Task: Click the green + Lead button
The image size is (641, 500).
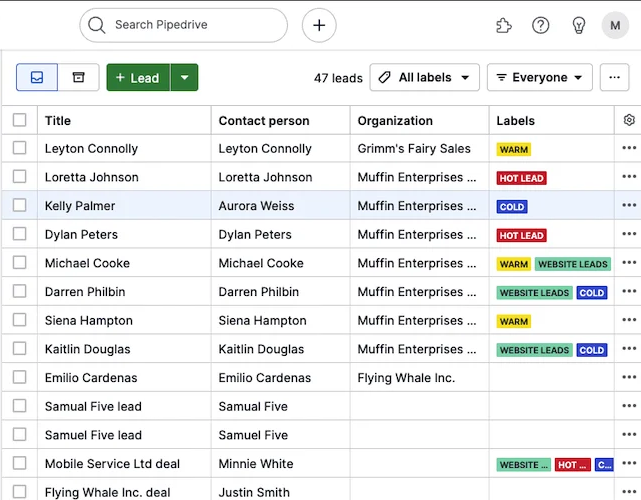Action: coord(138,77)
